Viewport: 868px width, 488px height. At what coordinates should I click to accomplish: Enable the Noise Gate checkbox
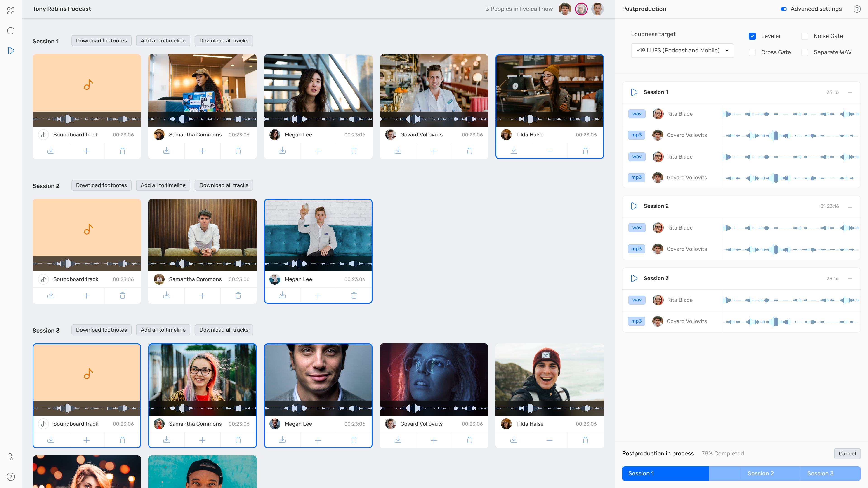click(x=805, y=36)
